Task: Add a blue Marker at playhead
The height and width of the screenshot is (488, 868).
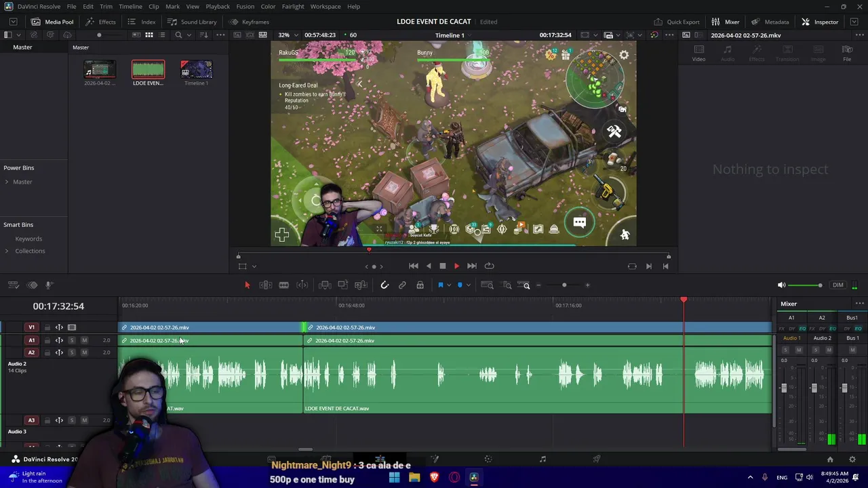Action: click(x=460, y=285)
